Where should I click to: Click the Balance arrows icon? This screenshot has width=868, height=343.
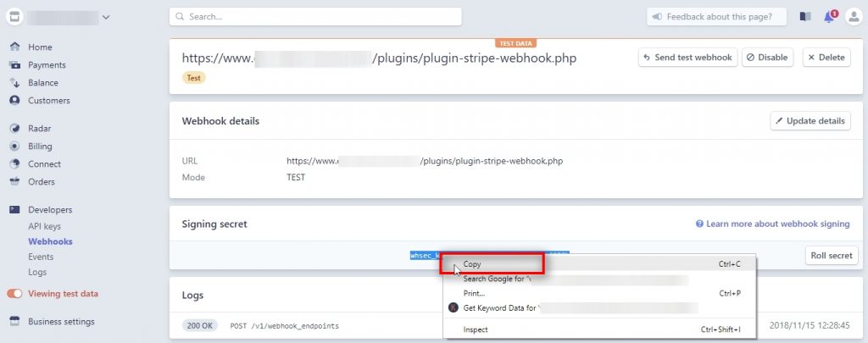[x=14, y=83]
